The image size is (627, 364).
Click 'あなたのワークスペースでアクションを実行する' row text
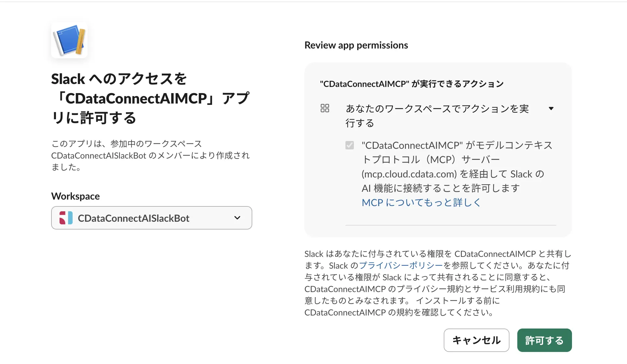(x=437, y=116)
